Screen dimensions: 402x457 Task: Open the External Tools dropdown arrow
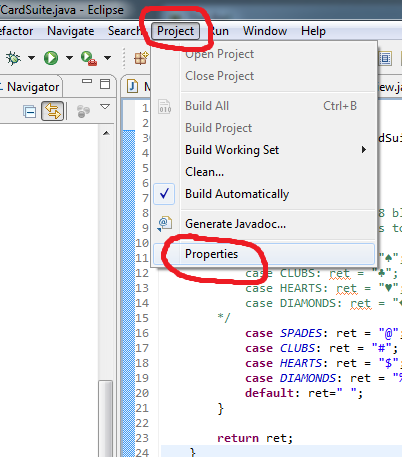[x=107, y=58]
